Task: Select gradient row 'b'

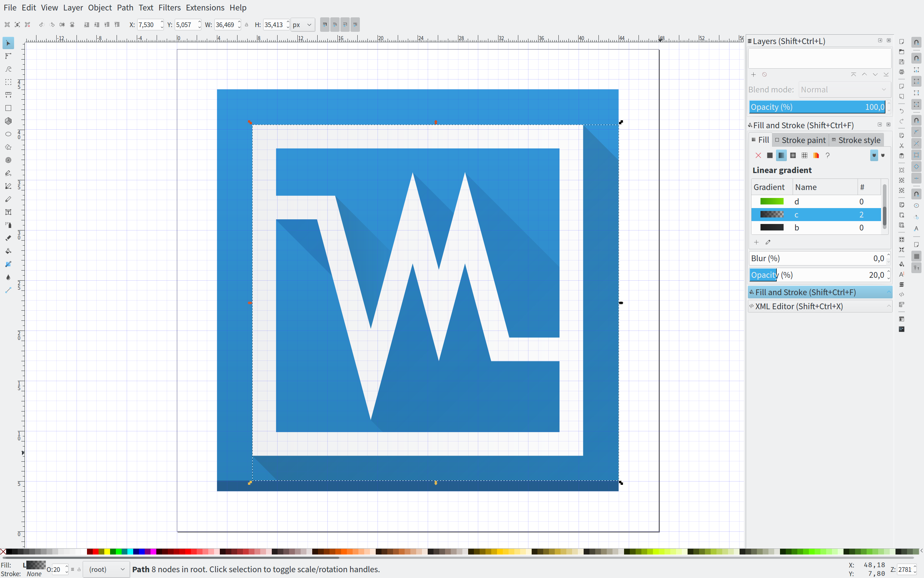Action: (x=816, y=228)
